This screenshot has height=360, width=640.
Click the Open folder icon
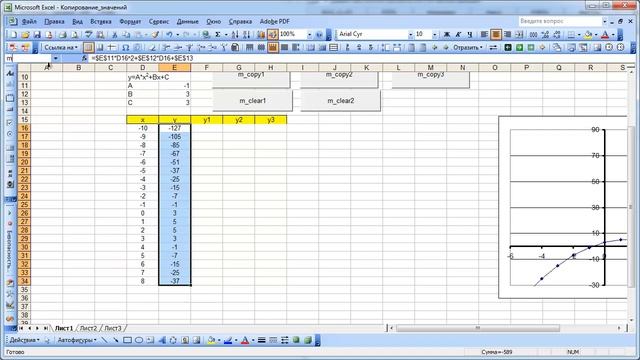[x=25, y=35]
